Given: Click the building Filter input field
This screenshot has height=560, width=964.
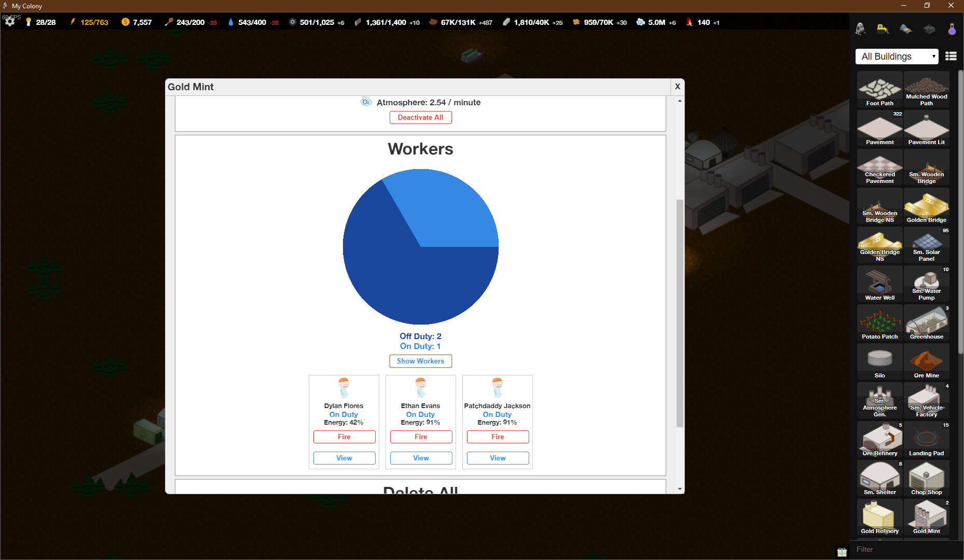Looking at the screenshot, I should click(x=905, y=549).
